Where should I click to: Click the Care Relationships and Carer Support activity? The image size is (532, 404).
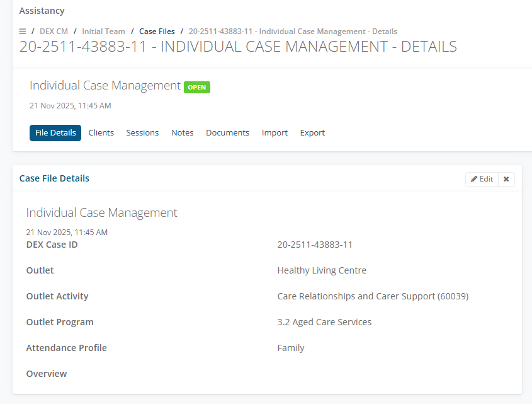coord(373,296)
